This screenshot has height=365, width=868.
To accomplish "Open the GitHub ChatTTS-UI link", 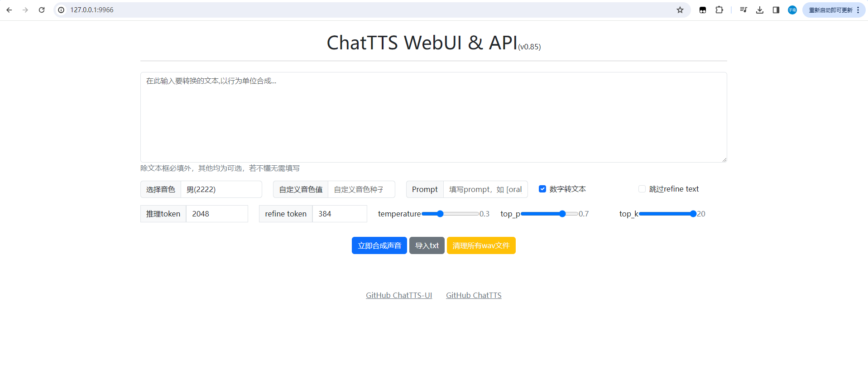I will pyautogui.click(x=398, y=295).
